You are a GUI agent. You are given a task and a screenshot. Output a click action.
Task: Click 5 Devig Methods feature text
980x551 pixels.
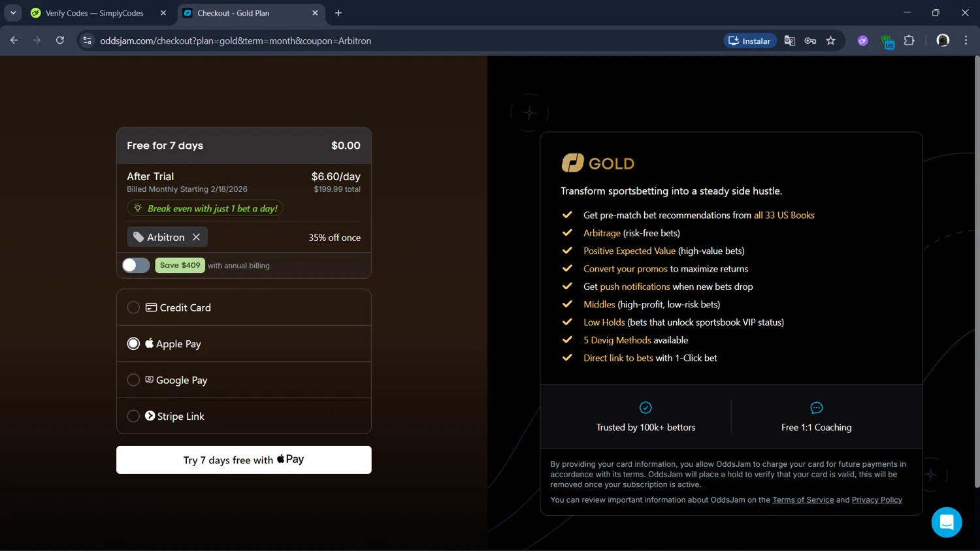(x=617, y=340)
